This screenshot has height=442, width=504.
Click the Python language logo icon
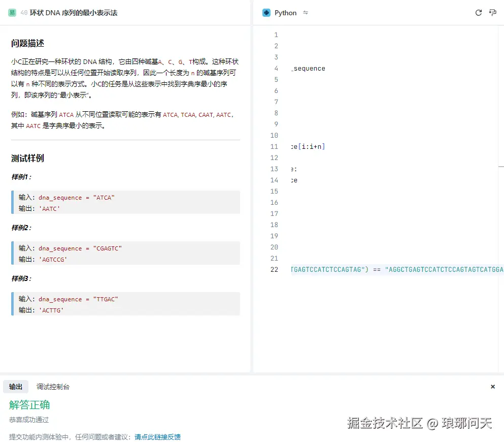[266, 13]
